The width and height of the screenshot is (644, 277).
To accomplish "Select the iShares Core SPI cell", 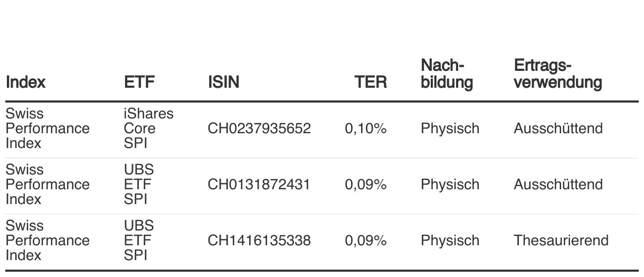I will [148, 128].
